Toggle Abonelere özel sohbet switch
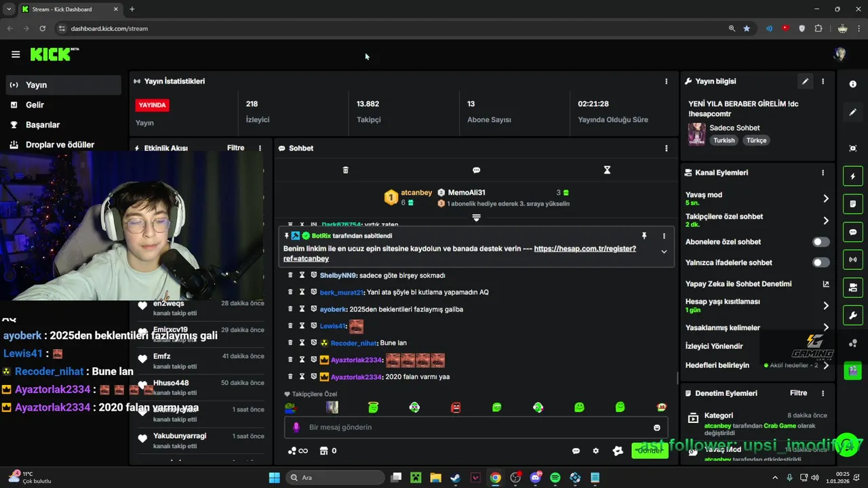Viewport: 868px width, 488px height. coord(821,242)
